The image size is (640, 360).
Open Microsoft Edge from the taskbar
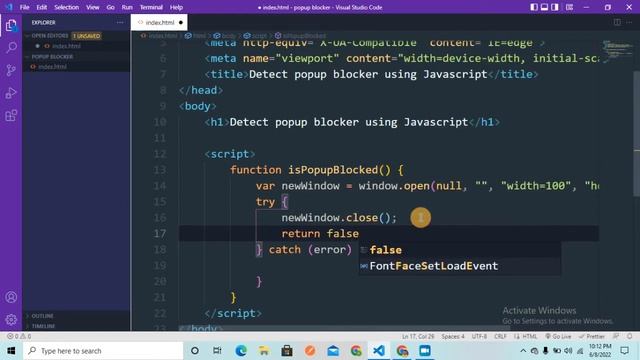click(241, 351)
